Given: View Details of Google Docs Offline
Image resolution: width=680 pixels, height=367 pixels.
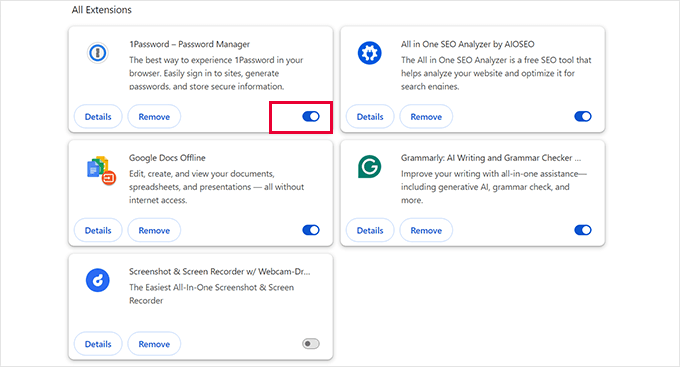Looking at the screenshot, I should (x=98, y=230).
